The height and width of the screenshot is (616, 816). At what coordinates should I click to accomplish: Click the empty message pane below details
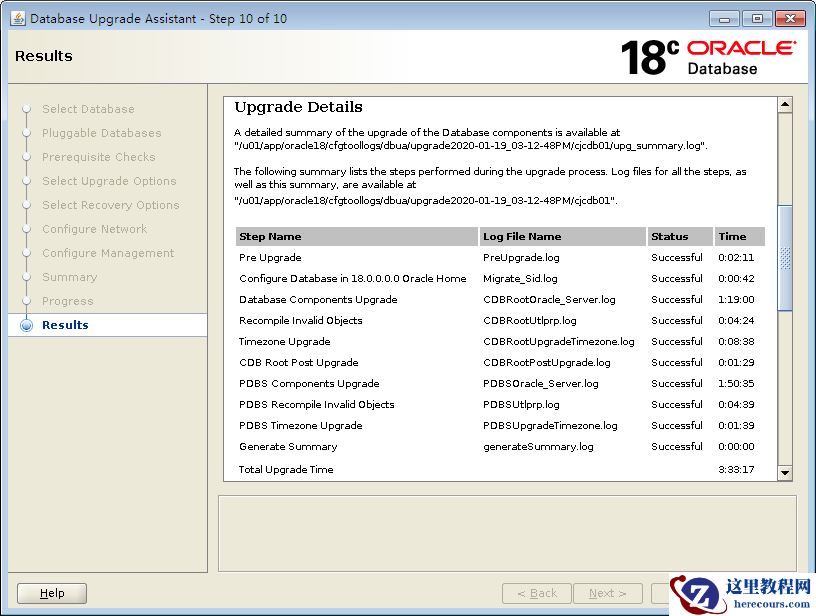[x=507, y=534]
